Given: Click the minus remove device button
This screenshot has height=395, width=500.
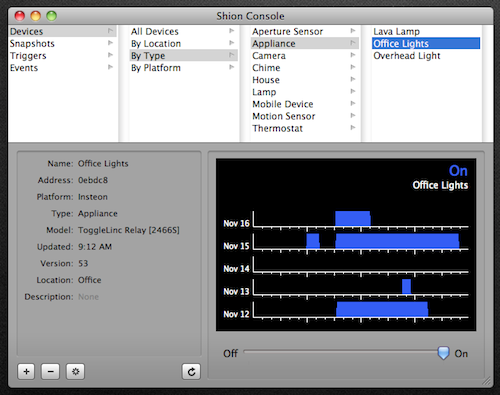Looking at the screenshot, I should pyautogui.click(x=50, y=371).
